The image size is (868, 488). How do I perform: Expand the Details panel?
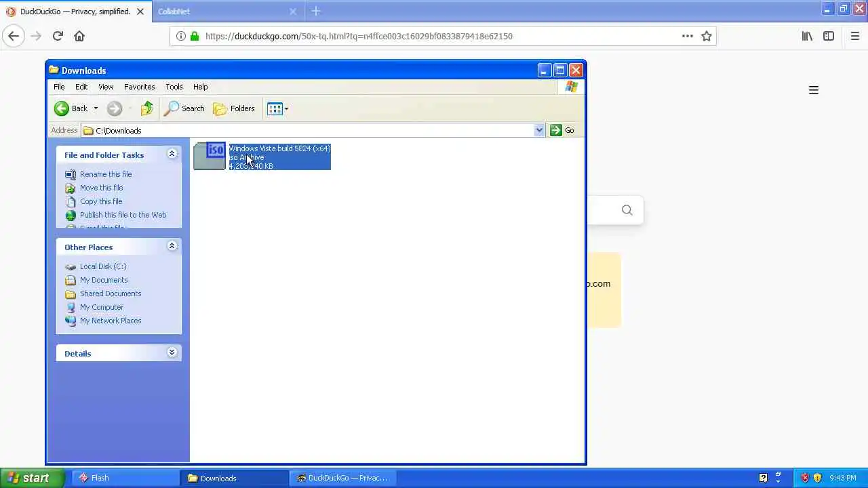point(172,352)
